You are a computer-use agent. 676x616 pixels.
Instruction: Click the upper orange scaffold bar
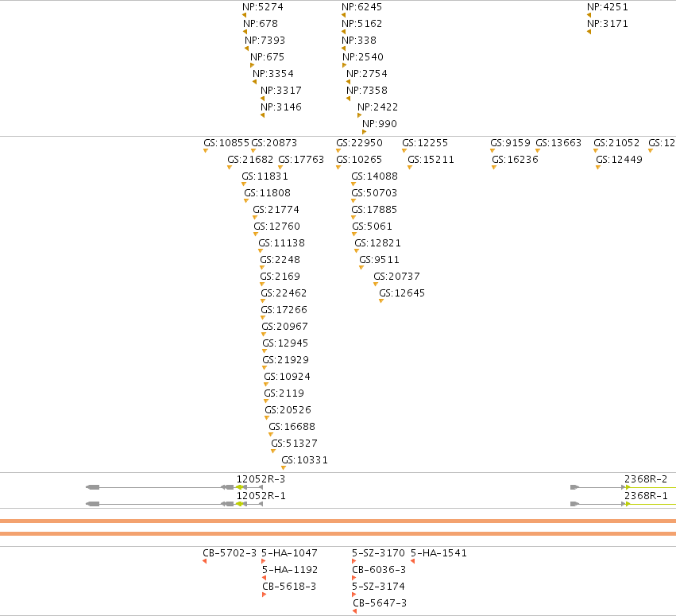tap(338, 521)
